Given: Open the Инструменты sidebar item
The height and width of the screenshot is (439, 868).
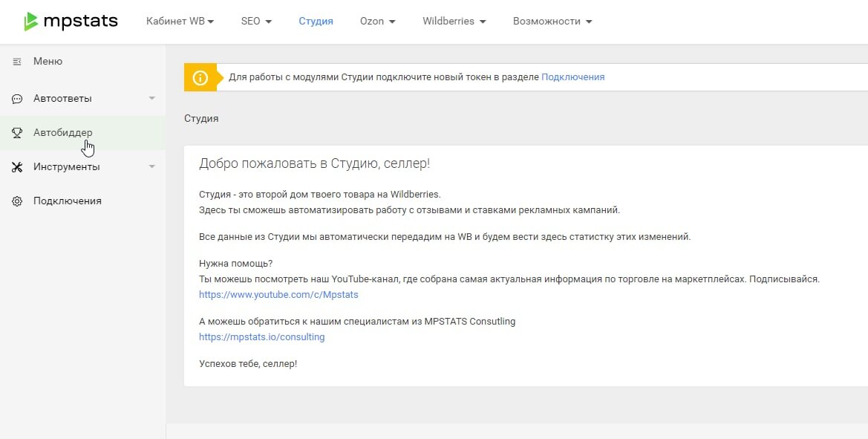Looking at the screenshot, I should tap(83, 167).
